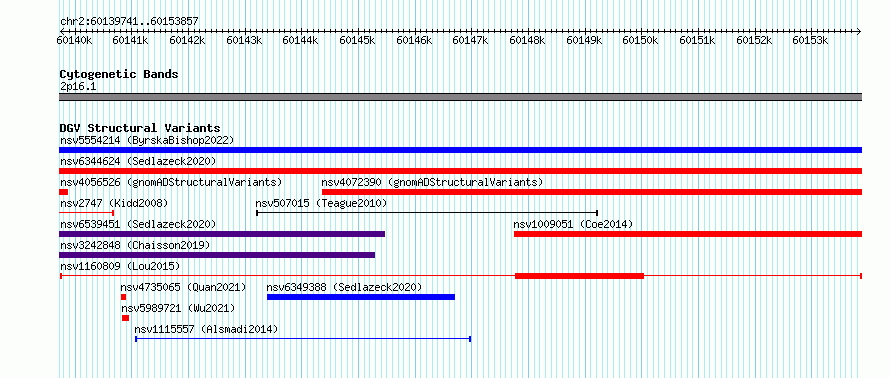The height and width of the screenshot is (378, 890).
Task: Click the nsv1115557 blue variant line
Action: (x=303, y=339)
